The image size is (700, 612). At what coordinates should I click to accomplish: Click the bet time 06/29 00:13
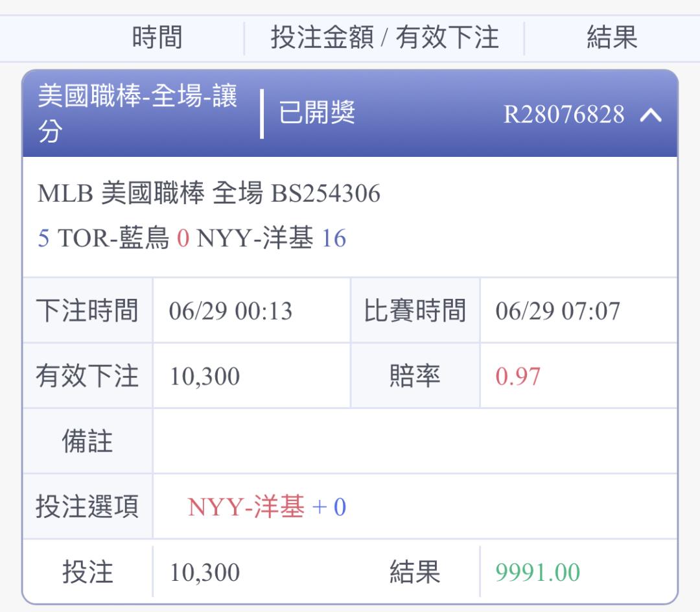point(230,311)
